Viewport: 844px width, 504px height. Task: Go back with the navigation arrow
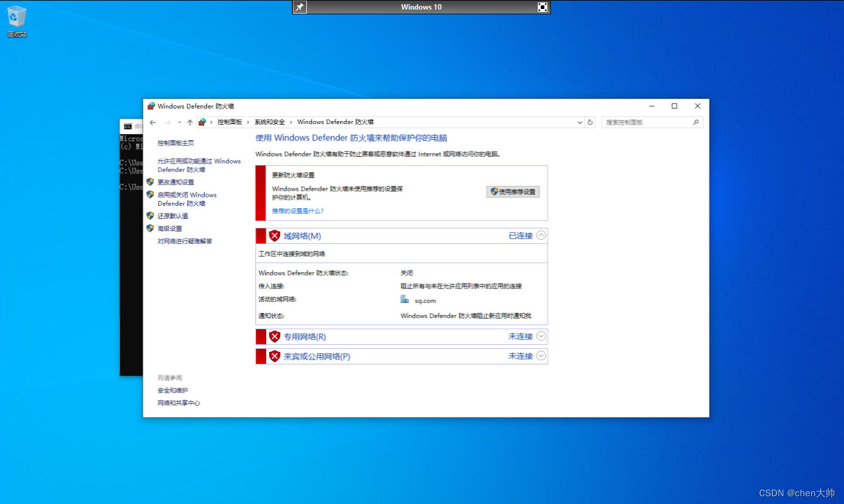[x=153, y=122]
